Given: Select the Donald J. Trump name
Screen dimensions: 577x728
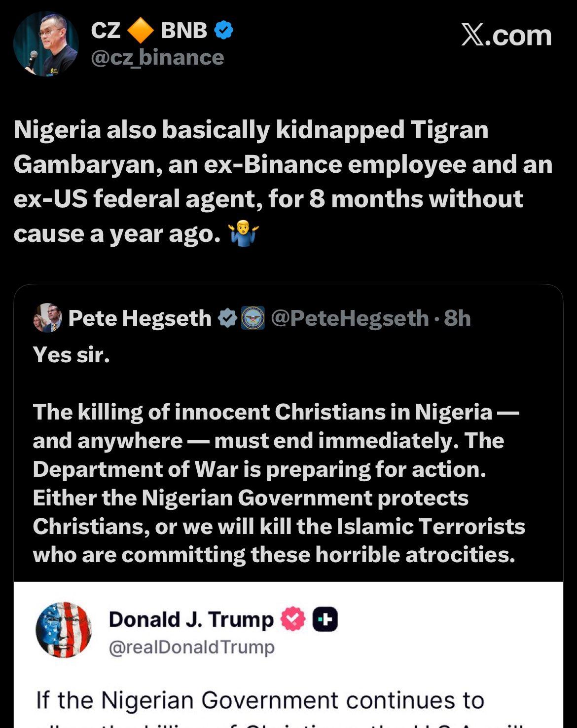Looking at the screenshot, I should click(191, 619).
